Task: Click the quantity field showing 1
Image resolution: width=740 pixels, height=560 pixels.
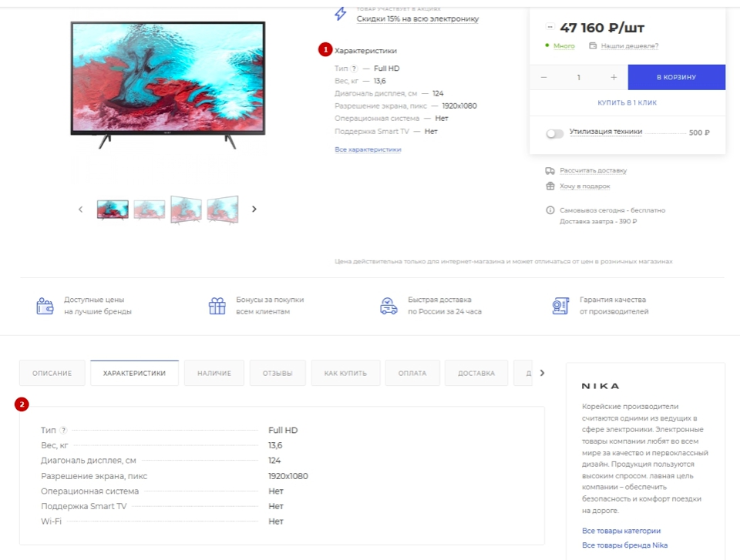Action: click(579, 77)
